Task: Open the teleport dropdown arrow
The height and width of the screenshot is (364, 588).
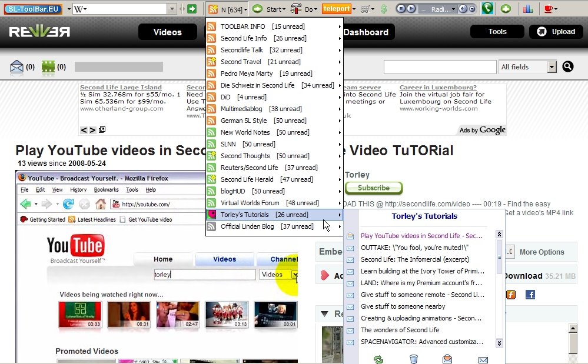Action: 354,9
